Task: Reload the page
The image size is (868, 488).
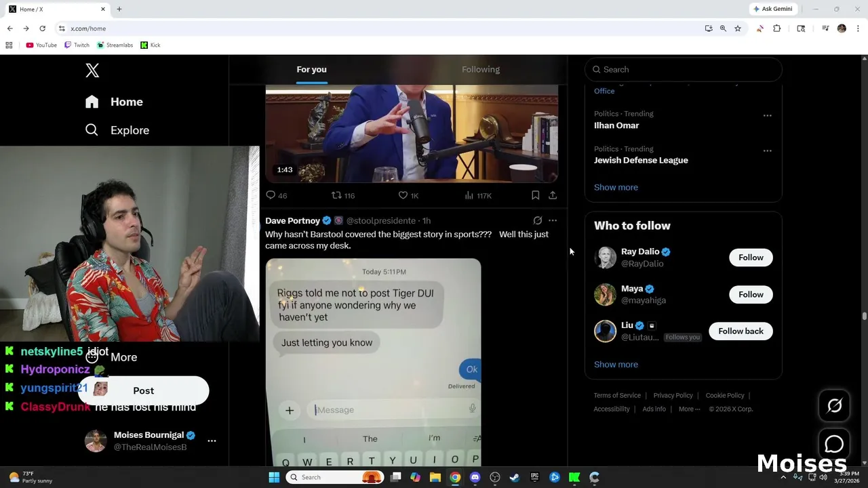Action: [x=42, y=28]
